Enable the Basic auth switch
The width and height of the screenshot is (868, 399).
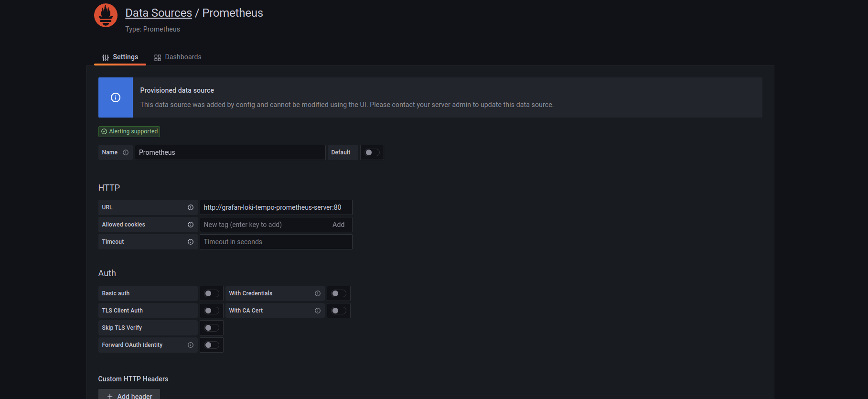[212, 293]
